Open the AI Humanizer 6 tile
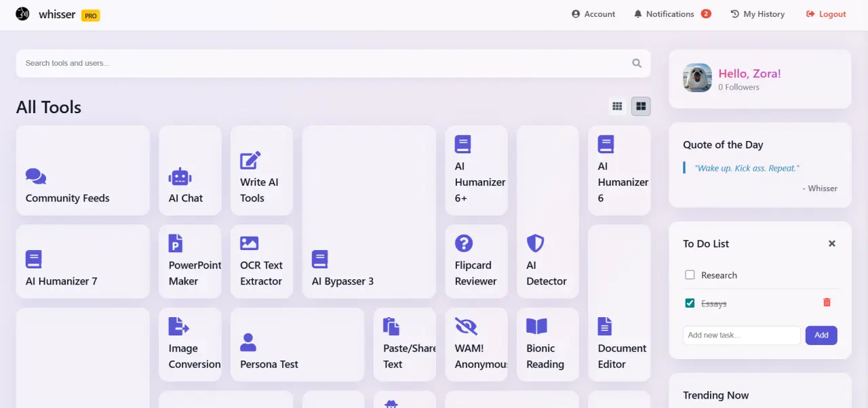 click(x=619, y=170)
